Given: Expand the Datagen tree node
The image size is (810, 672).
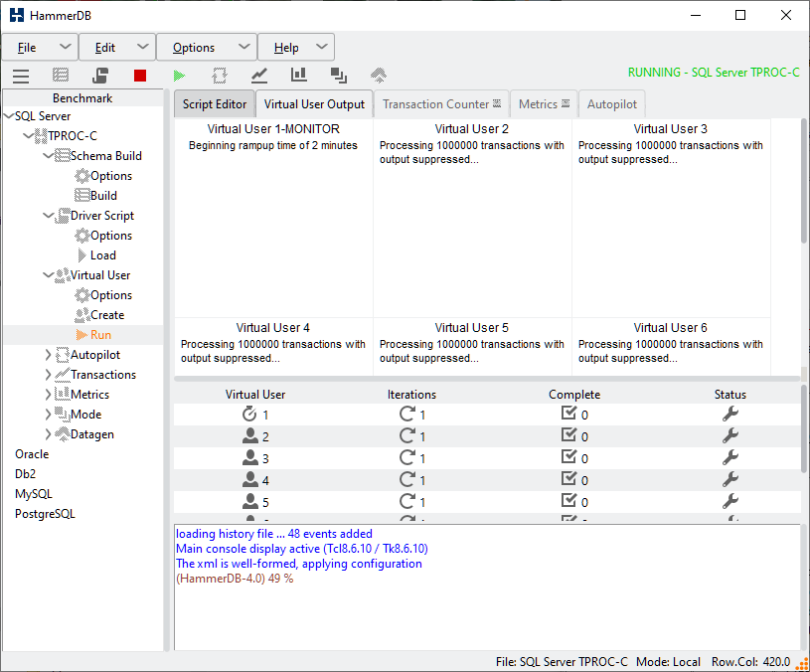Looking at the screenshot, I should point(48,434).
